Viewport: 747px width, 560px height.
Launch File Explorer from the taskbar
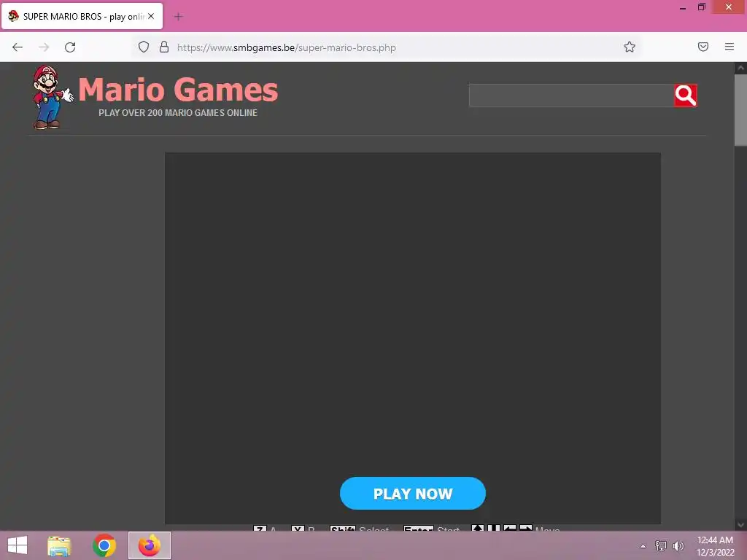59,545
